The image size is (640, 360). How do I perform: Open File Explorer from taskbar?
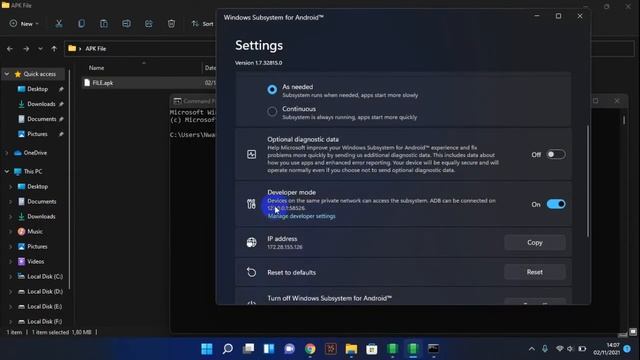[x=351, y=349]
